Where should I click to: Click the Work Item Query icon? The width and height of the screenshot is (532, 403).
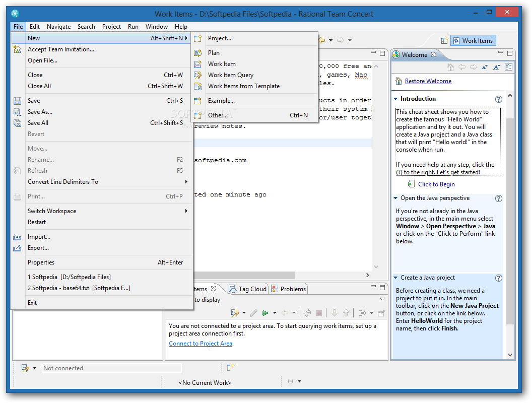(198, 75)
